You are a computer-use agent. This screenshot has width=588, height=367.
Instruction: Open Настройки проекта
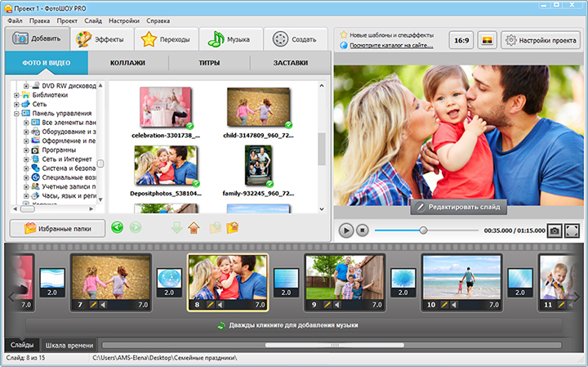click(x=541, y=40)
